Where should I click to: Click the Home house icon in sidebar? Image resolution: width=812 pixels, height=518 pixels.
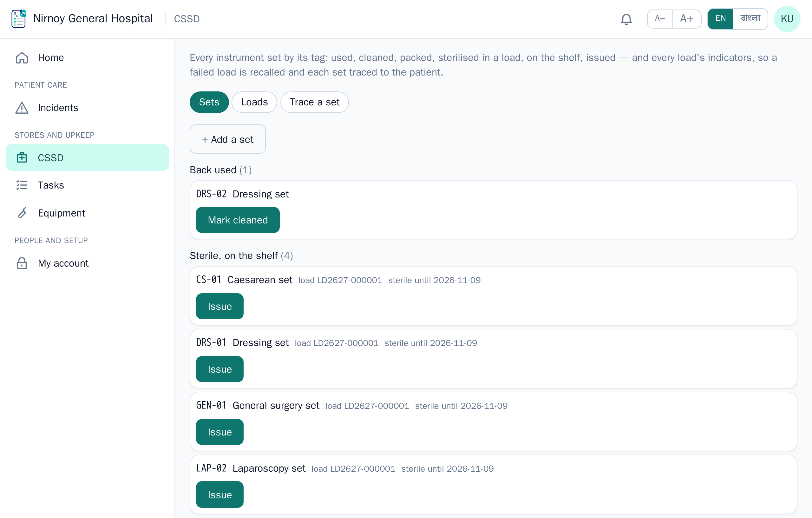pos(22,58)
